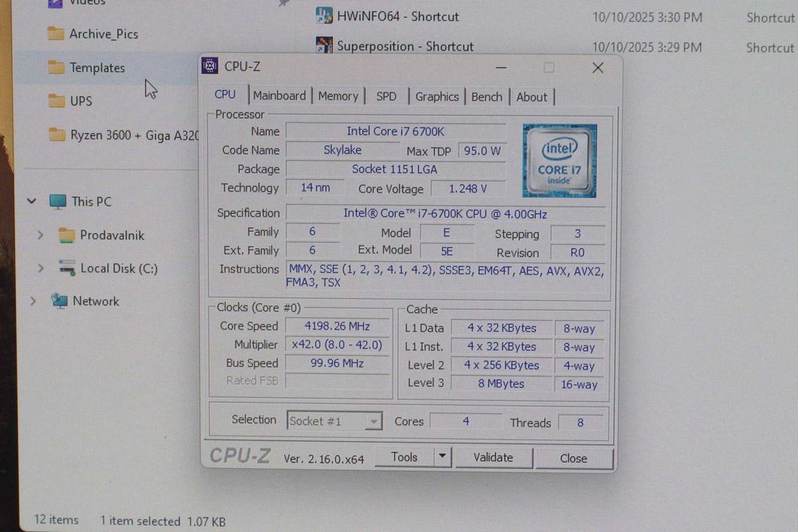Select the HWiNFO64 shortcut icon
The height and width of the screenshot is (532, 798).
pyautogui.click(x=324, y=16)
